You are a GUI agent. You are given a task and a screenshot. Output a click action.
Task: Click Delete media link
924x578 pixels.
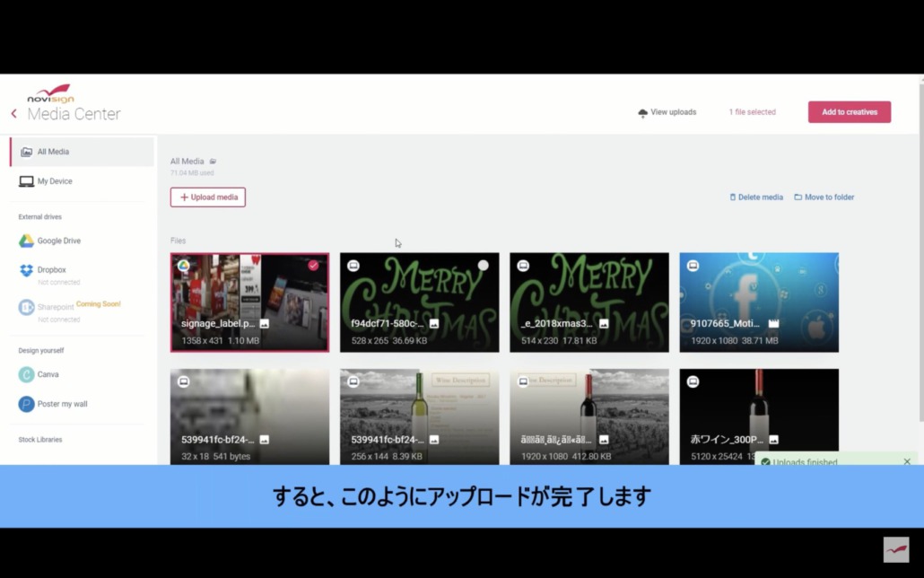(x=755, y=197)
